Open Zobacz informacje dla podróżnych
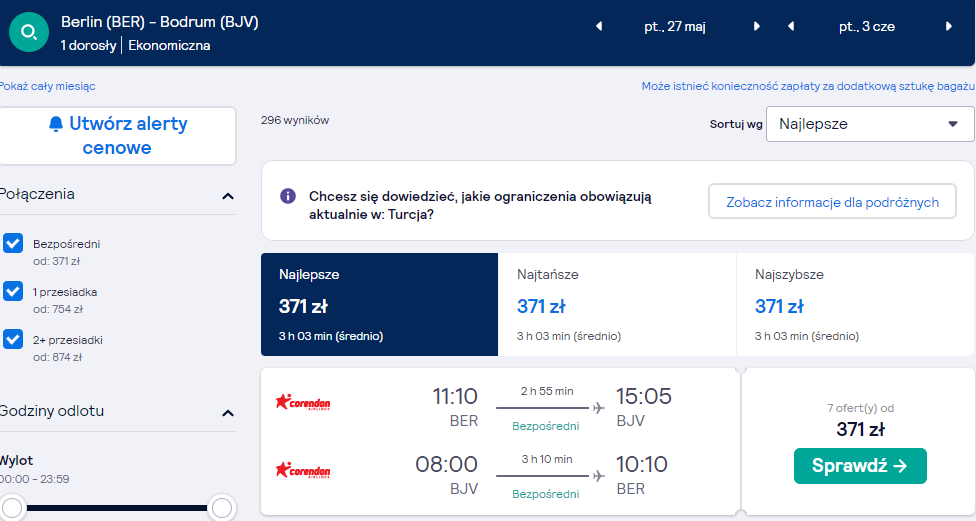The height and width of the screenshot is (521, 976). point(832,201)
